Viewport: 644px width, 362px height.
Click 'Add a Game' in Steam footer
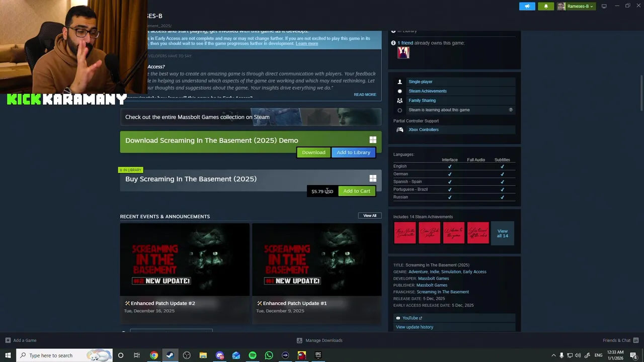tap(21, 340)
